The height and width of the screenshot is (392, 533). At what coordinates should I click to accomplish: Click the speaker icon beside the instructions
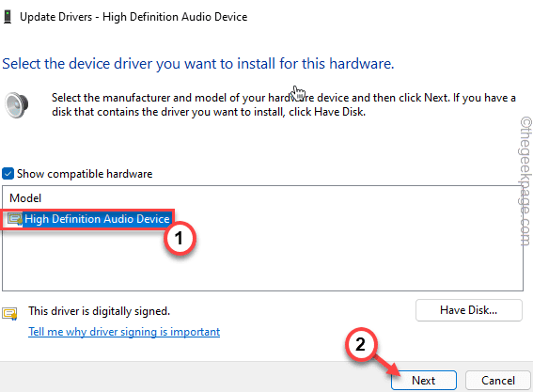click(16, 105)
